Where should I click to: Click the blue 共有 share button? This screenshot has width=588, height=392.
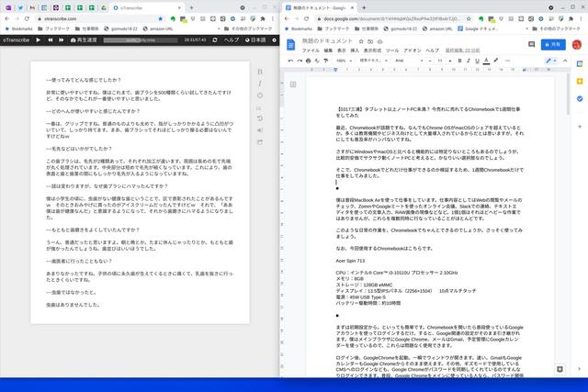[553, 44]
